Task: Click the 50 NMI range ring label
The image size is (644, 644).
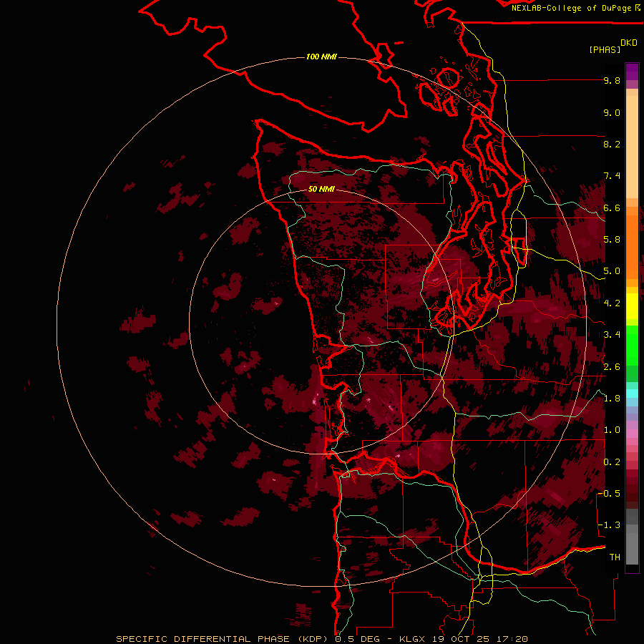Action: tap(321, 189)
